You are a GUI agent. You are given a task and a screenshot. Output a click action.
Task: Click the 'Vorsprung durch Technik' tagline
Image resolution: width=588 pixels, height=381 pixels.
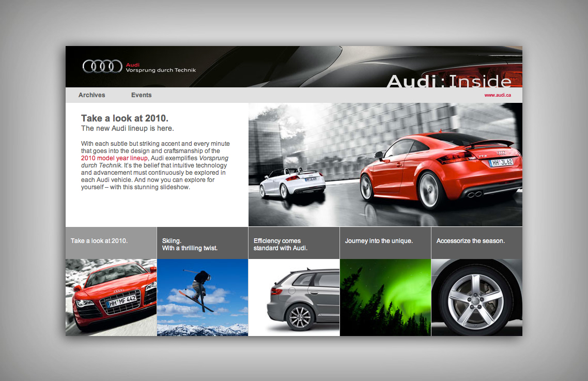pyautogui.click(x=161, y=70)
